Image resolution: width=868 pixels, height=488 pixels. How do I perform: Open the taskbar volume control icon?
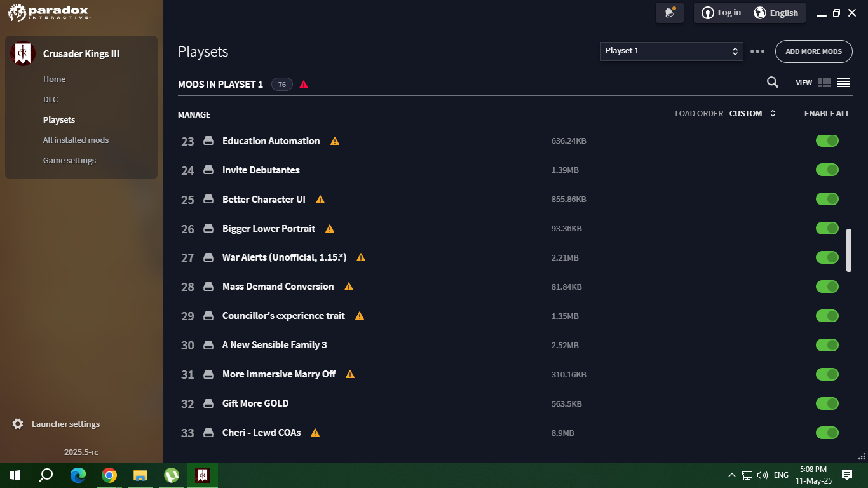pos(763,475)
